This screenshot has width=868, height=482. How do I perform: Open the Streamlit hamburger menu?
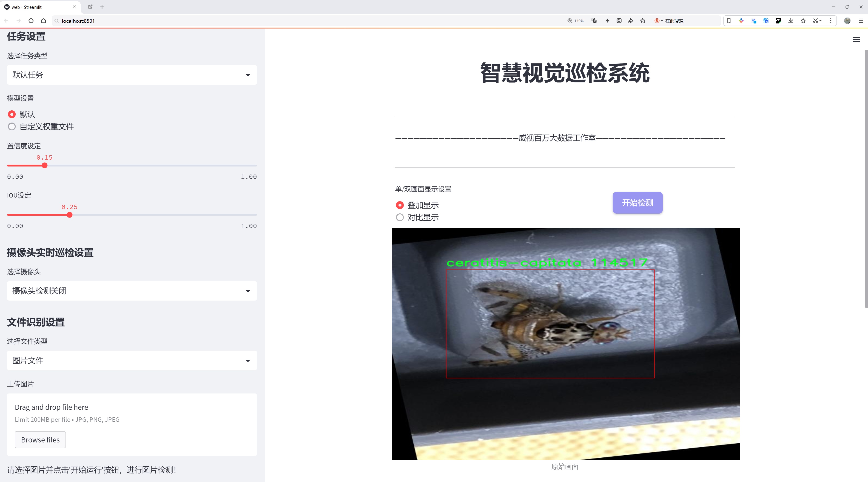[856, 40]
